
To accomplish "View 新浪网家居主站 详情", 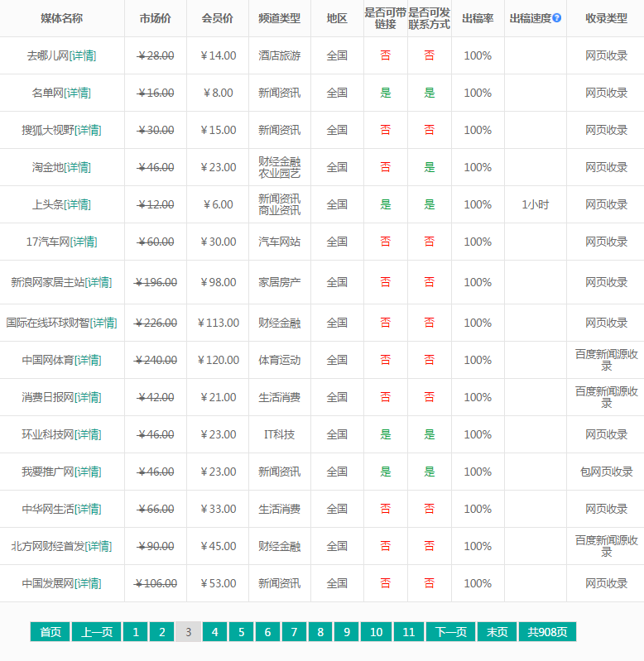I will coord(99,282).
